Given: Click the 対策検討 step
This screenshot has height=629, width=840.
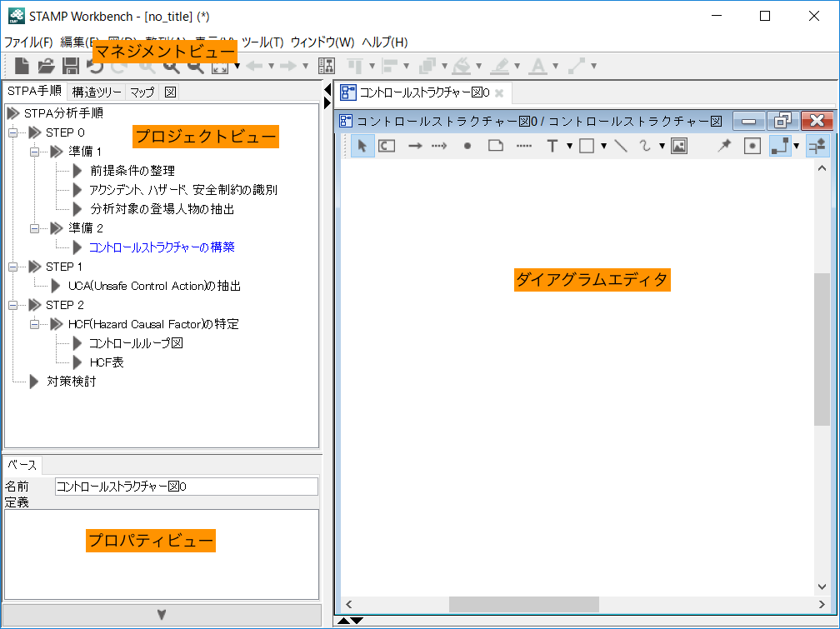Looking at the screenshot, I should click(x=72, y=382).
